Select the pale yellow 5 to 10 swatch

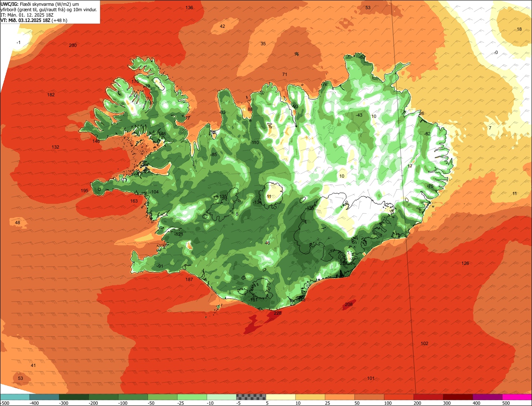280,397
